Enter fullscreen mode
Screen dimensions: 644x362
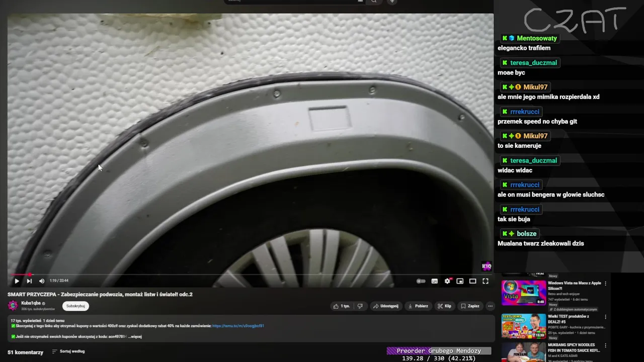click(x=486, y=281)
